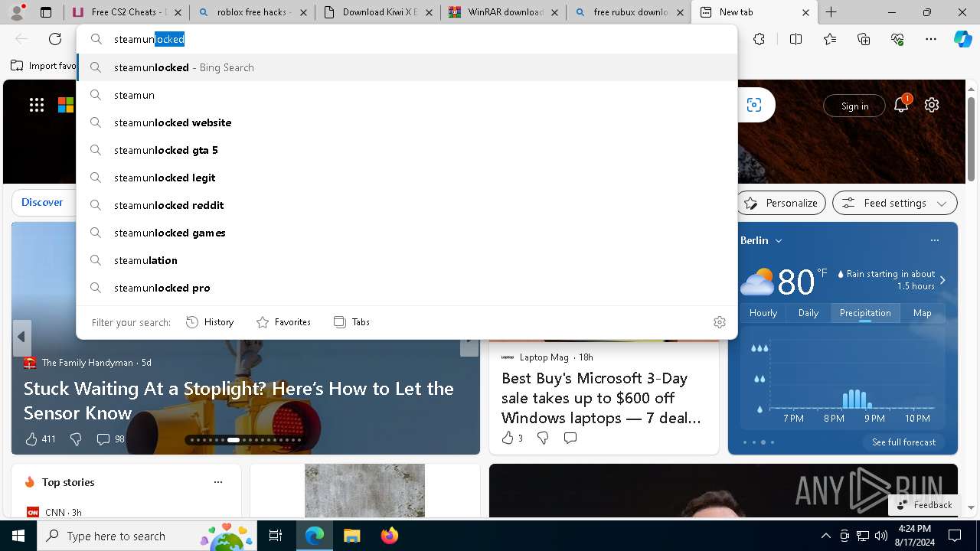Image resolution: width=980 pixels, height=551 pixels.
Task: Launch Firefox from taskbar
Action: [390, 536]
